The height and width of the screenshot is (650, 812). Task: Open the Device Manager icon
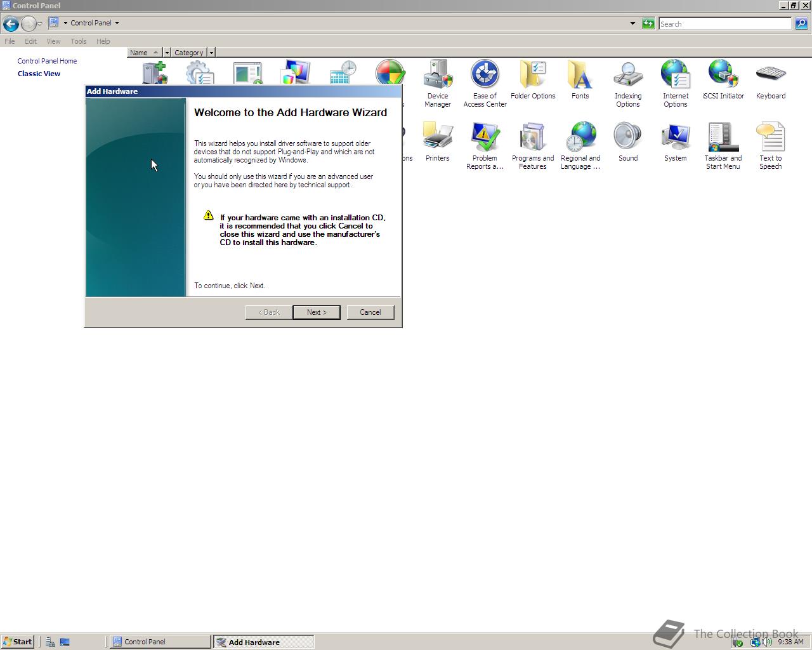[437, 83]
